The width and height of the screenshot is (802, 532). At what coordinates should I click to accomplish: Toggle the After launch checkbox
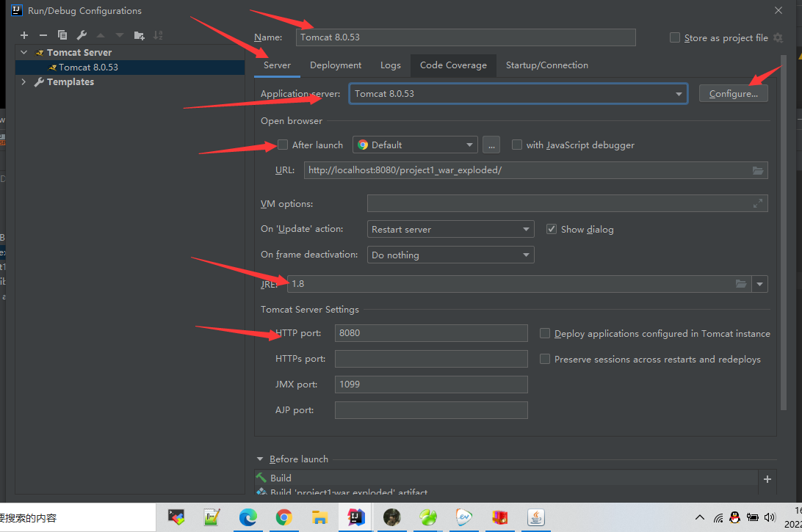point(283,145)
